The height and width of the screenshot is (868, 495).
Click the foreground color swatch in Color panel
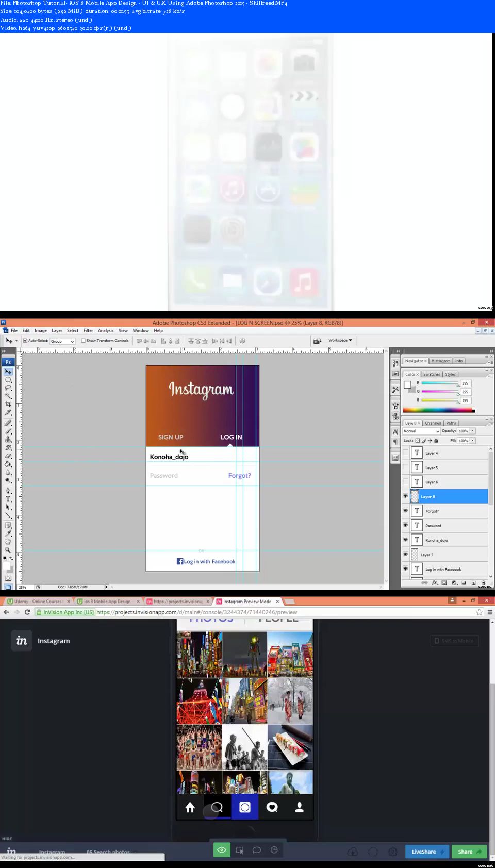[407, 385]
